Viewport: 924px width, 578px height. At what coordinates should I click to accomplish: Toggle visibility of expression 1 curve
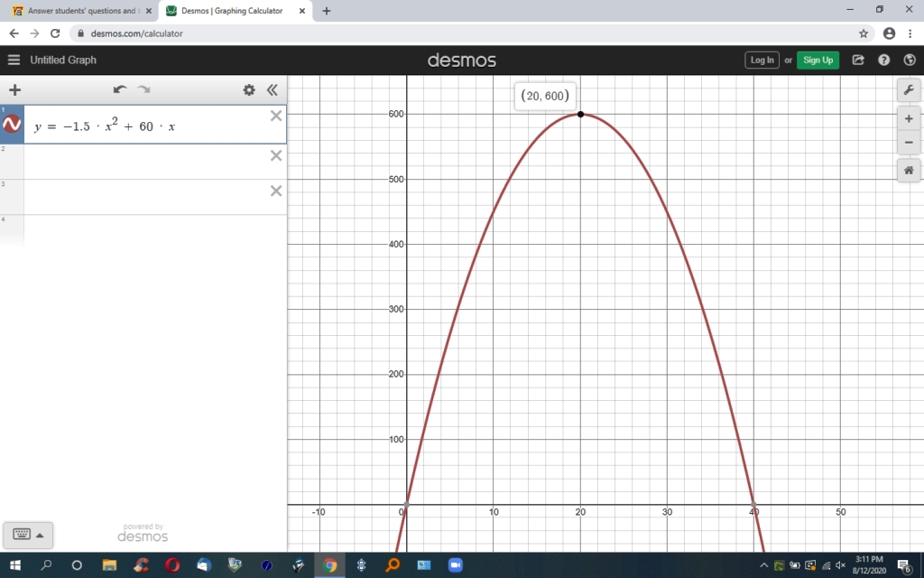[x=12, y=124]
